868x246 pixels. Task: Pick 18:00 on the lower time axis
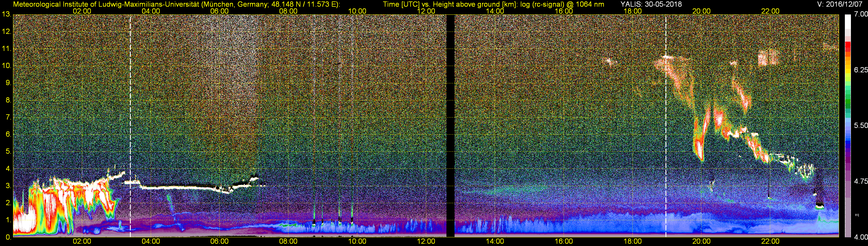click(632, 241)
